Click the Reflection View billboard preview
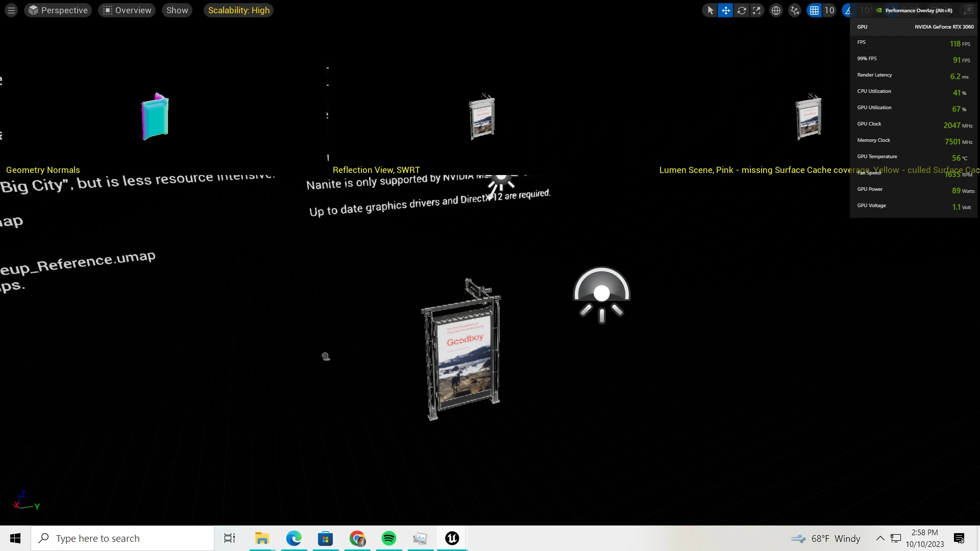 (x=482, y=116)
